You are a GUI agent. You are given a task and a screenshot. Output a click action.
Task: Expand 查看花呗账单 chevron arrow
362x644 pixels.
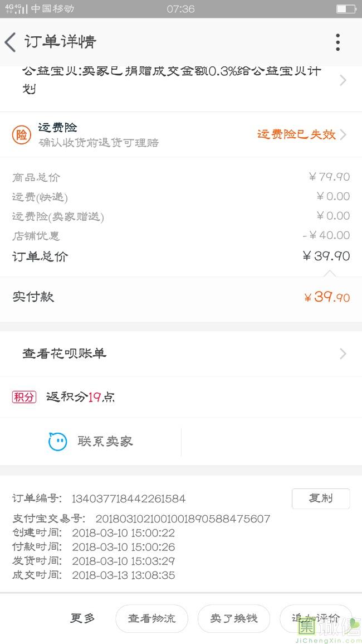tap(343, 354)
